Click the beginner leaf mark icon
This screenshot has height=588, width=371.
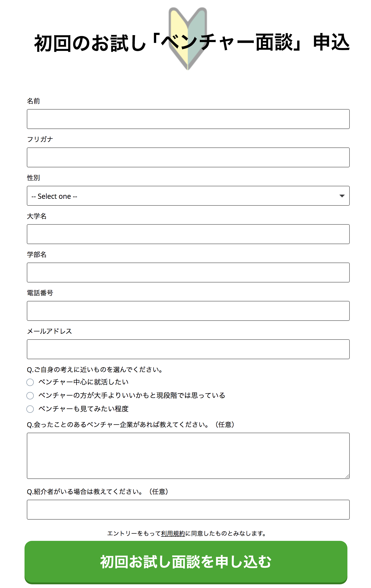188,39
